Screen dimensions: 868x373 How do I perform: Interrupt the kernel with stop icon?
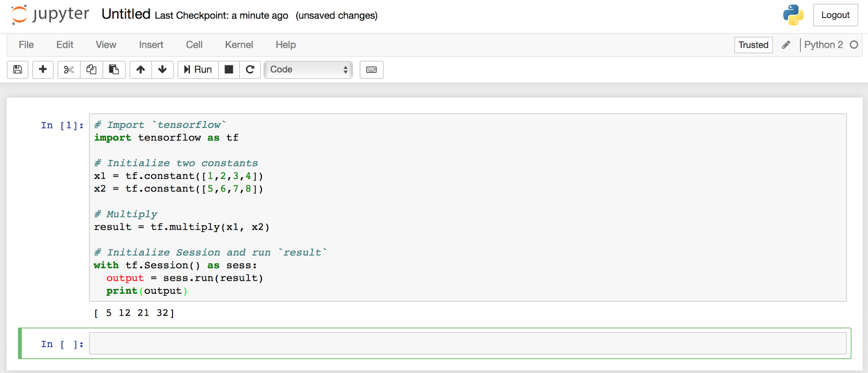229,69
